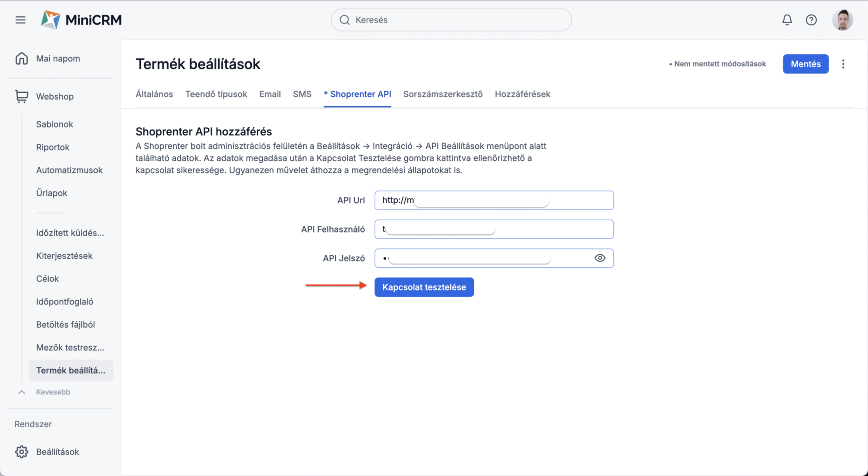
Task: Open Időpontfoglaló in the sidebar
Action: click(x=65, y=301)
